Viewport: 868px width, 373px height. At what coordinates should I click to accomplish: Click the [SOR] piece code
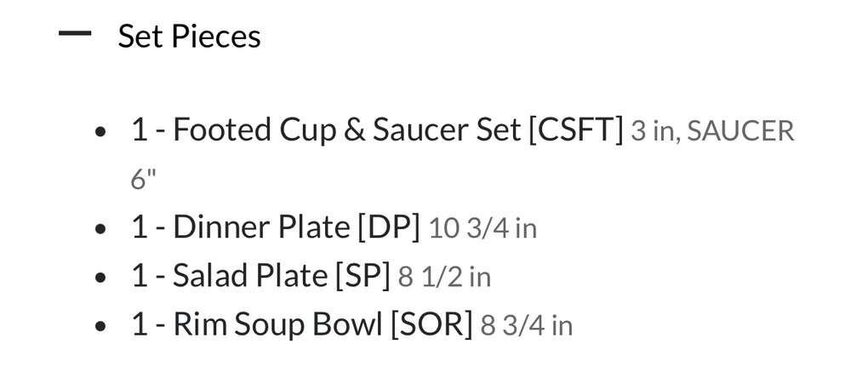click(x=431, y=324)
